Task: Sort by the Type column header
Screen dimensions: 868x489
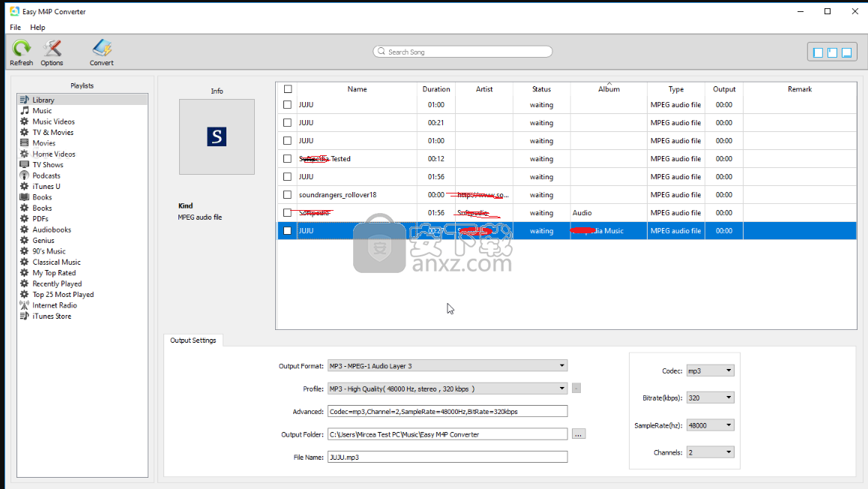Action: pyautogui.click(x=676, y=89)
